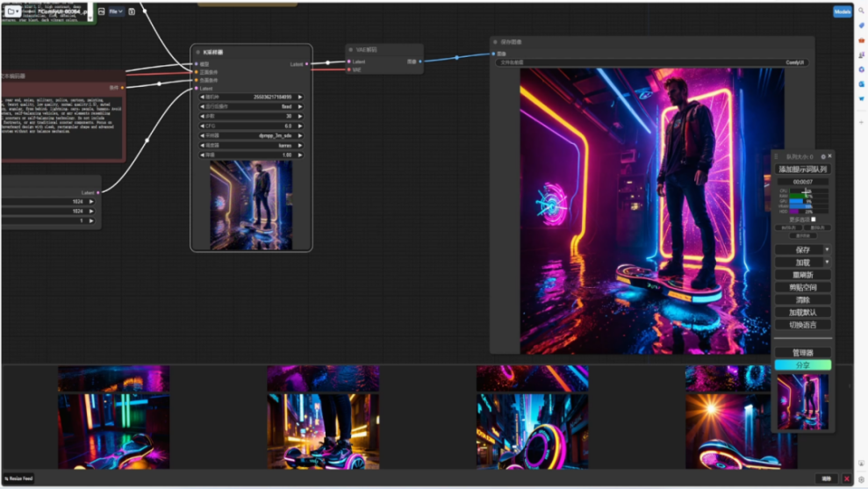
Task: Click the 保存图像 图像 input dot
Action: pyautogui.click(x=494, y=54)
